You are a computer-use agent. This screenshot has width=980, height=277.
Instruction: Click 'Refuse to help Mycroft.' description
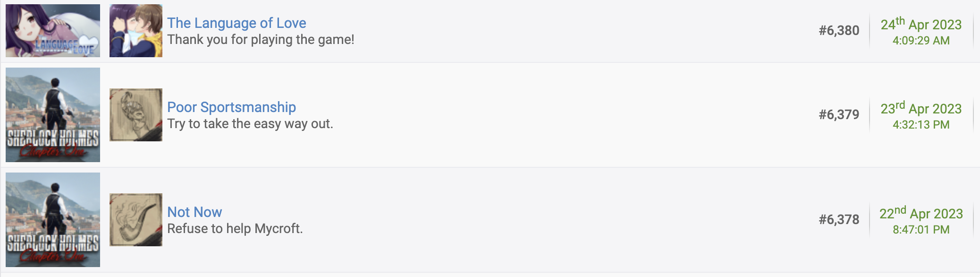click(x=235, y=228)
